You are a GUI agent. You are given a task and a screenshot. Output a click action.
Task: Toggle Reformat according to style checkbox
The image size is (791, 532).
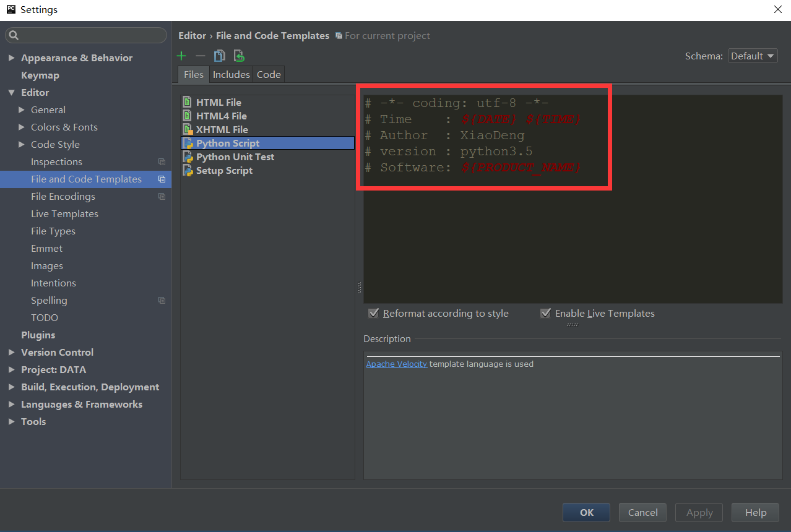[x=373, y=313]
